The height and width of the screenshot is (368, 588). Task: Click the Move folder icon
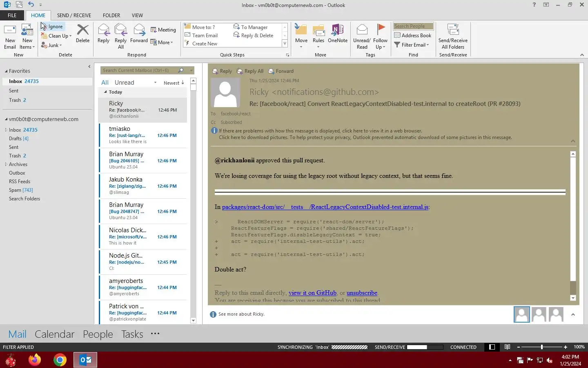301,36
